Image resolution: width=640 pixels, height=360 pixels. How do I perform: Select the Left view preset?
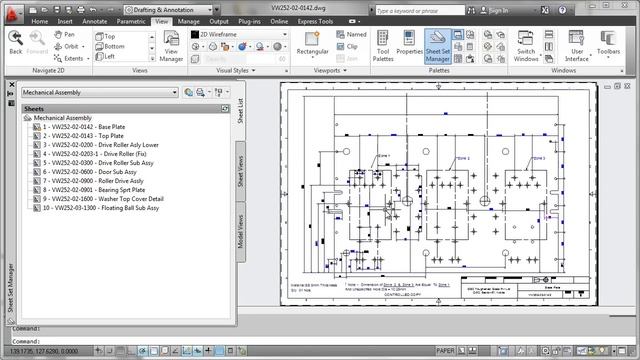105,57
